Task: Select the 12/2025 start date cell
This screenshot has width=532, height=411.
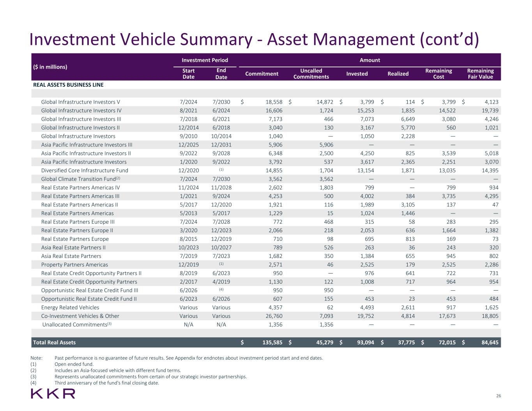Action: click(x=189, y=145)
